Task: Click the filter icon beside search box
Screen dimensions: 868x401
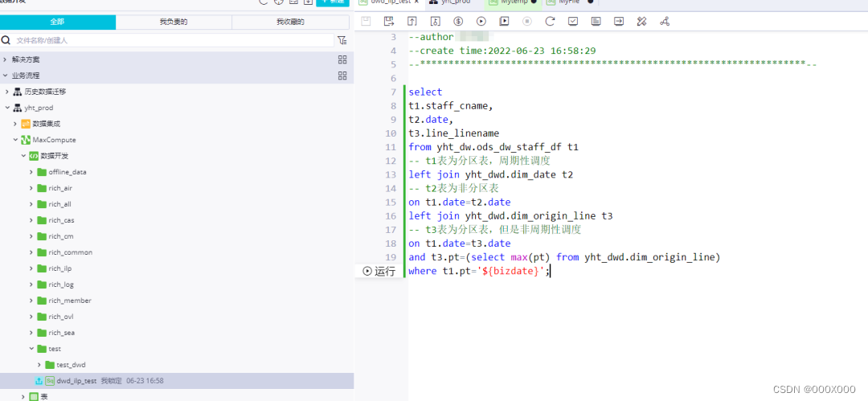Action: click(x=342, y=40)
